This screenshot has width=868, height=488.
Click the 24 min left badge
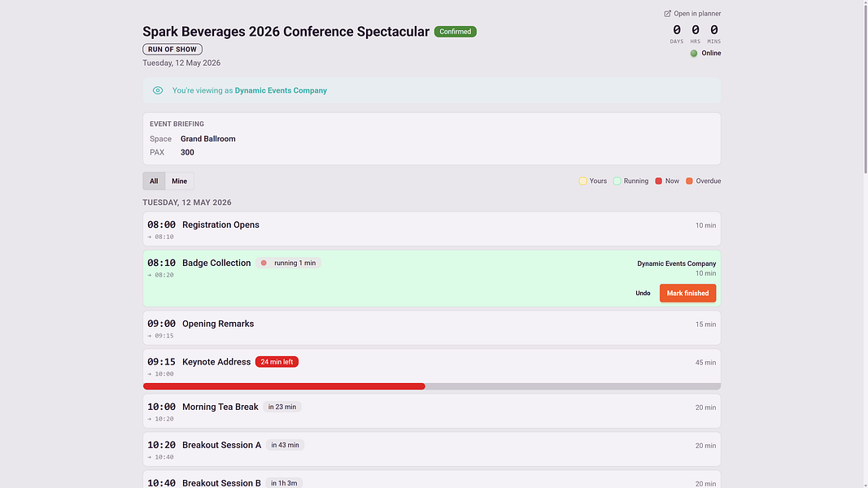(277, 362)
